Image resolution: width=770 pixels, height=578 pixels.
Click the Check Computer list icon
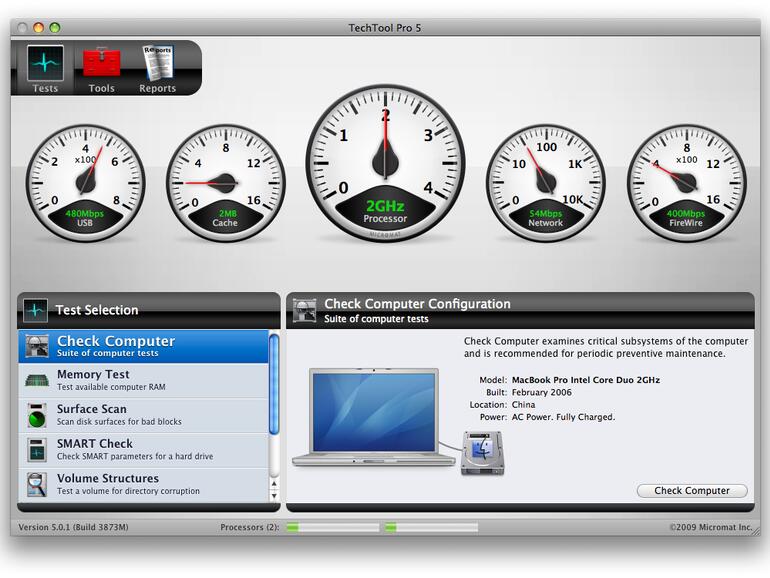(37, 346)
